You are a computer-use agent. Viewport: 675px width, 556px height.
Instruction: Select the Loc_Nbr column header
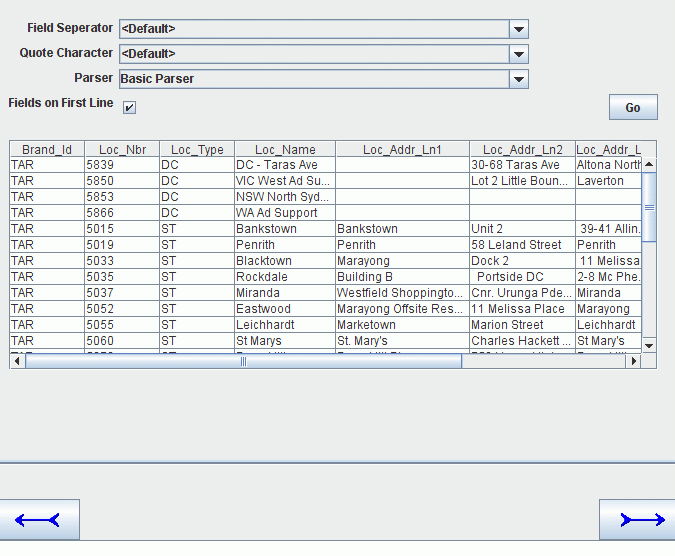tap(122, 149)
